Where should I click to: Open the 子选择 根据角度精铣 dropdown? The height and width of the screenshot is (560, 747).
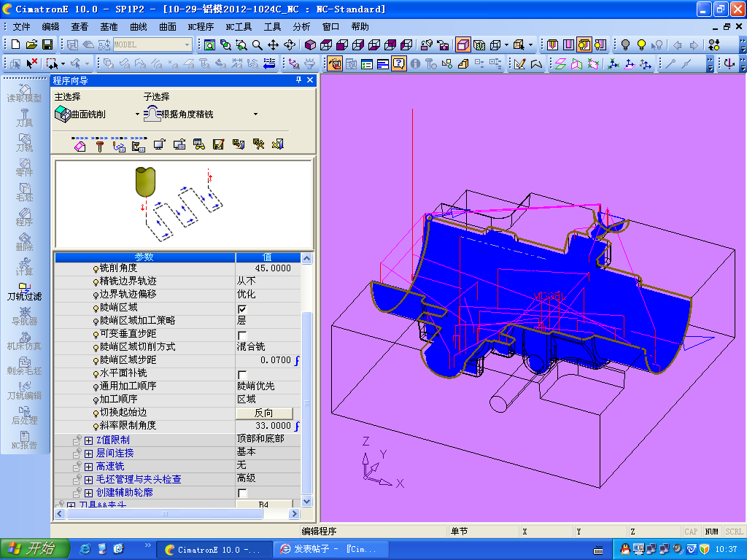256,114
